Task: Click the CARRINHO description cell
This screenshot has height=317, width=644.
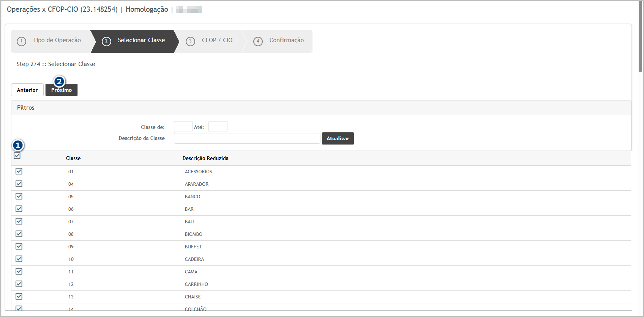Action: [196, 284]
